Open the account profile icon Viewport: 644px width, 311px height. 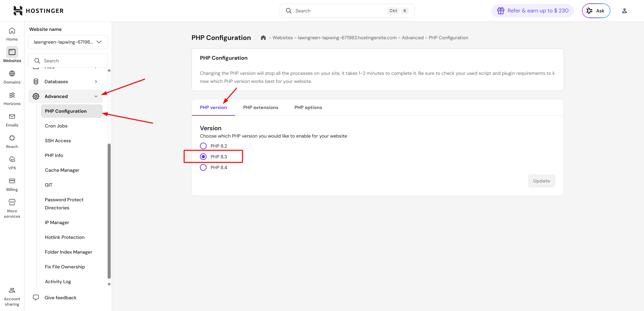[x=624, y=10]
